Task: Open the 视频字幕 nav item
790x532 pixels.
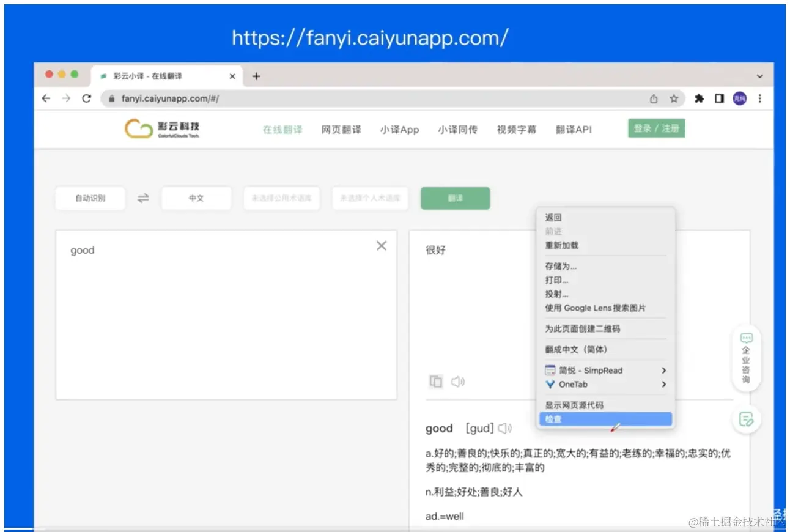Action: click(517, 130)
